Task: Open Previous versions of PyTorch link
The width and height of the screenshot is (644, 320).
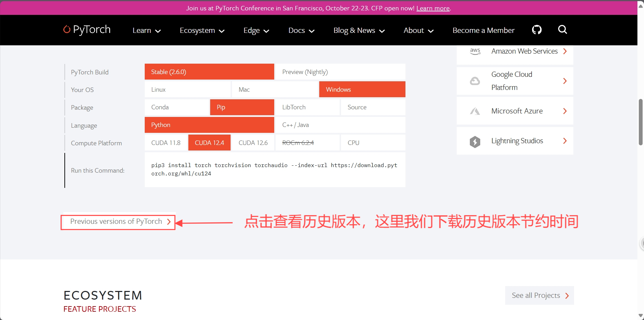Action: click(118, 222)
